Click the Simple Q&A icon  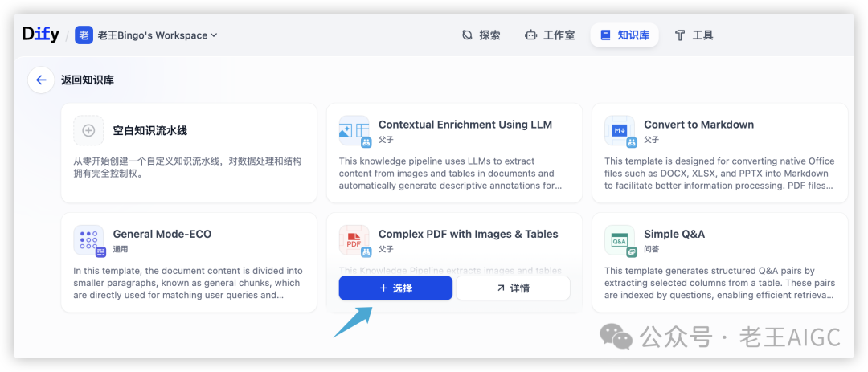point(620,240)
